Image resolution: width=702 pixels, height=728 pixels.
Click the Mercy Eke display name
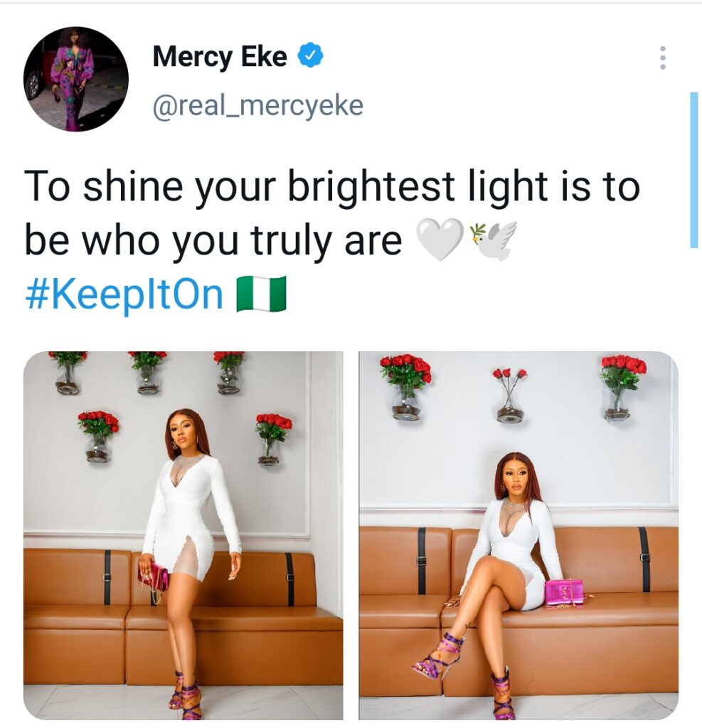click(219, 57)
